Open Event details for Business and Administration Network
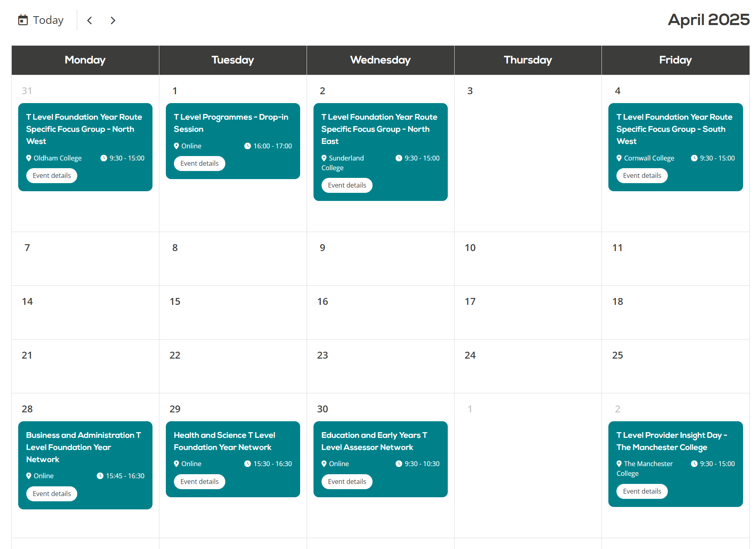The height and width of the screenshot is (549, 756). [52, 494]
